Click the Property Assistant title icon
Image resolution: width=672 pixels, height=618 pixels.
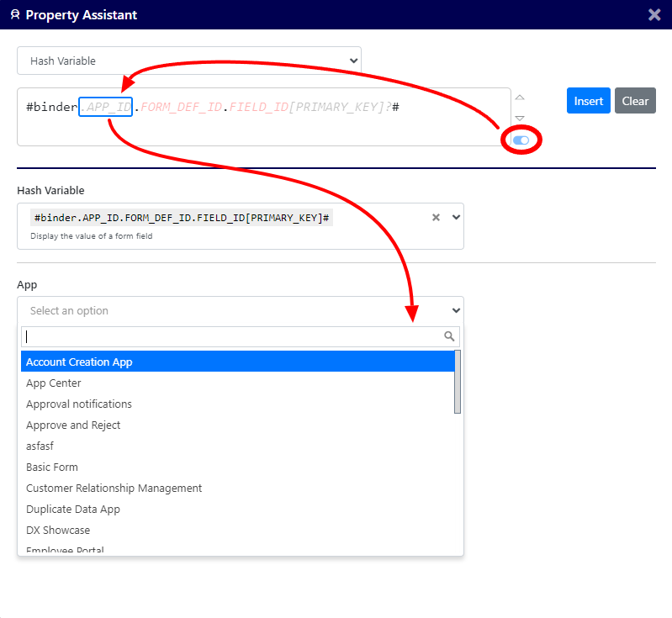15,15
